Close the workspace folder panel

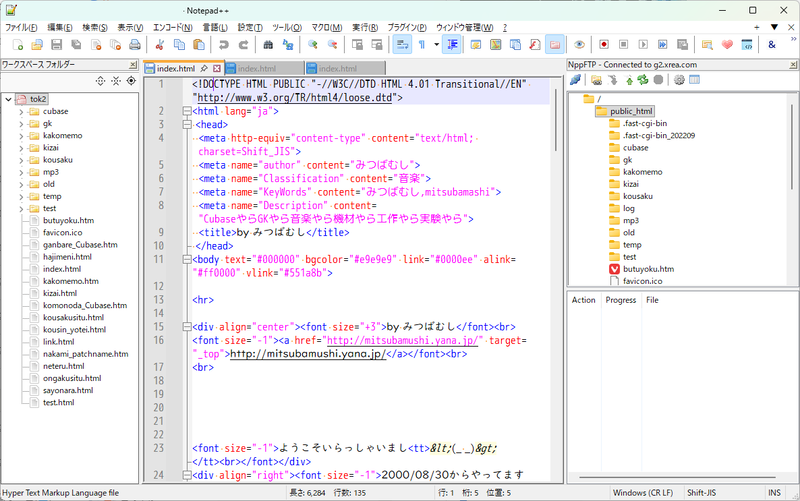click(x=133, y=65)
